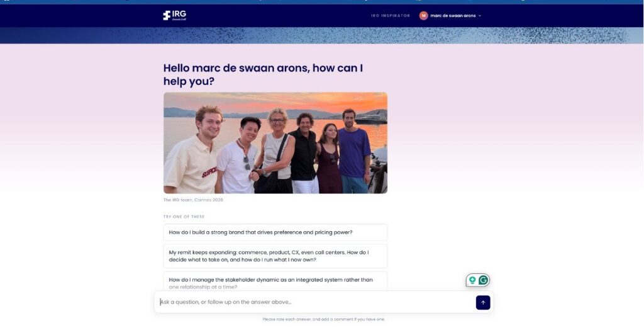Click the green Grammarly G icon
The image size is (644, 330).
[x=484, y=280]
